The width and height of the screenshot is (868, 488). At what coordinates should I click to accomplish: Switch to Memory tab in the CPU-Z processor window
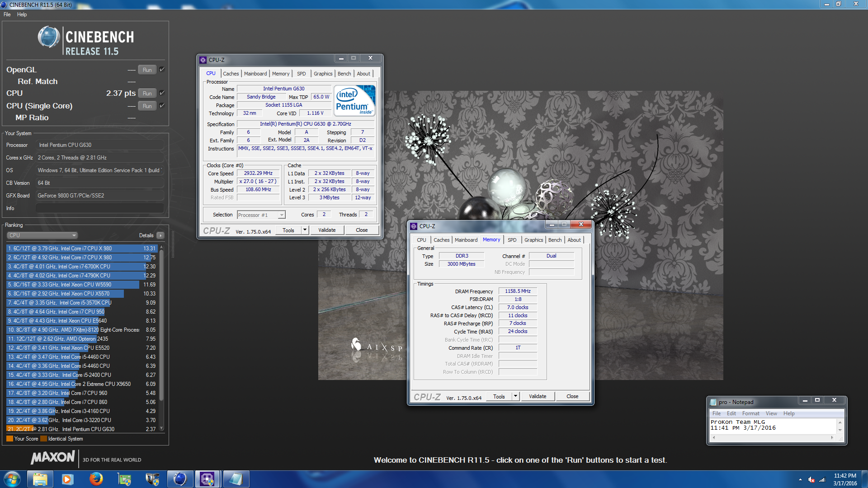click(x=281, y=74)
